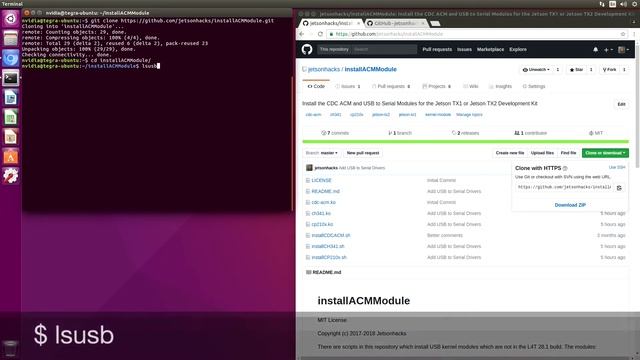Open Ubuntu Software Center from the dock
The height and width of the screenshot is (360, 640).
click(11, 157)
